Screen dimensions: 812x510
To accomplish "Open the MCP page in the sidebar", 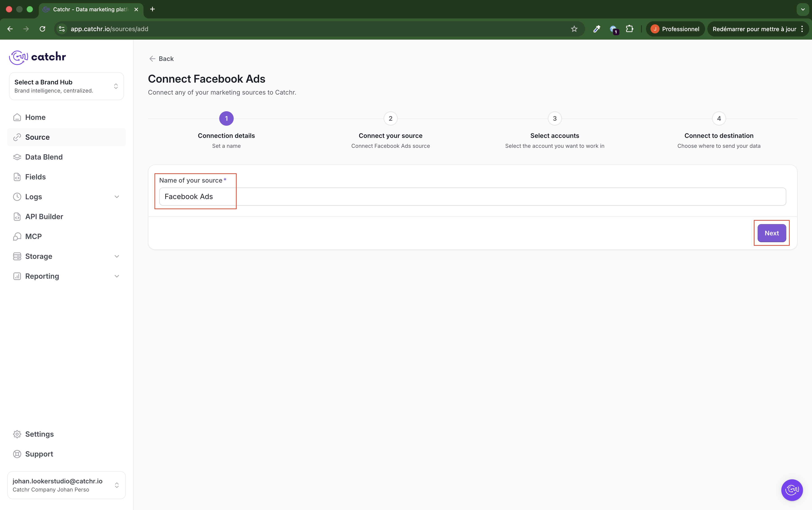I will click(x=33, y=236).
